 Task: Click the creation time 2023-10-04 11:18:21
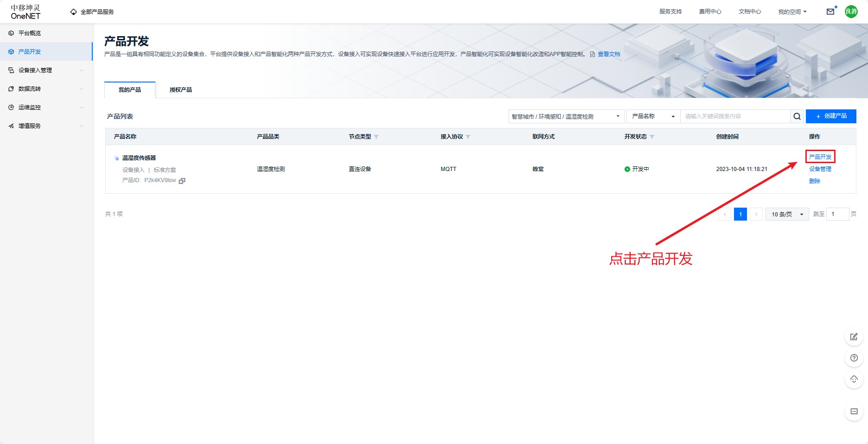742,169
